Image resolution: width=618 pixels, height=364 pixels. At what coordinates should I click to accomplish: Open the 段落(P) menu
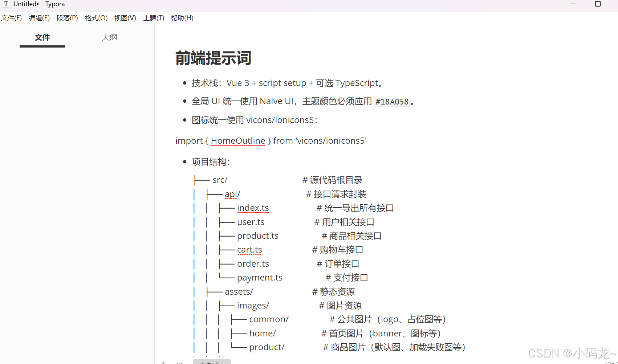pyautogui.click(x=67, y=18)
